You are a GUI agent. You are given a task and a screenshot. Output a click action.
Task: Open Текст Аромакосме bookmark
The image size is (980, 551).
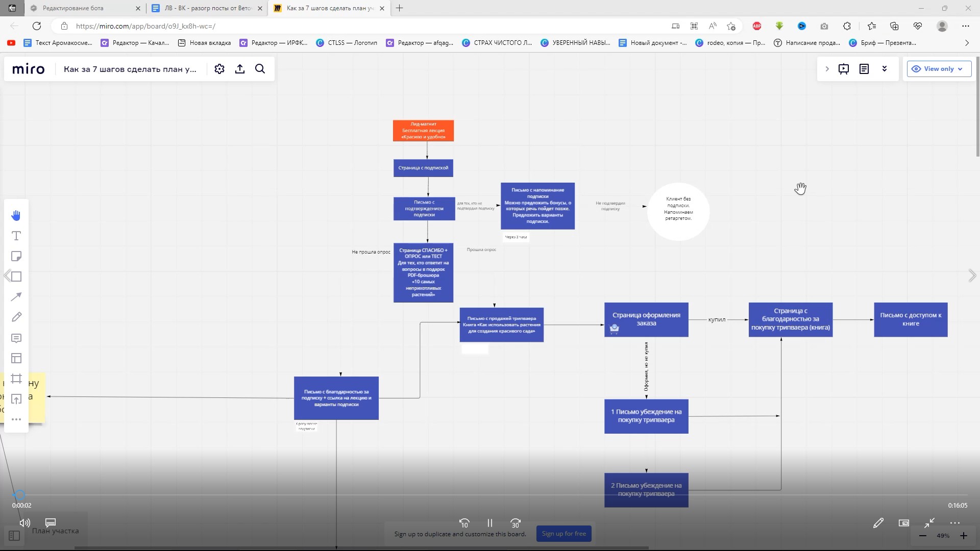(x=58, y=43)
